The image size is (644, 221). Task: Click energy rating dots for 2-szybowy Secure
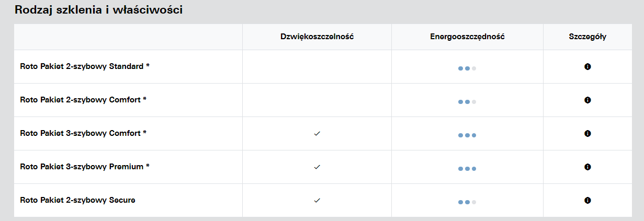click(x=467, y=202)
